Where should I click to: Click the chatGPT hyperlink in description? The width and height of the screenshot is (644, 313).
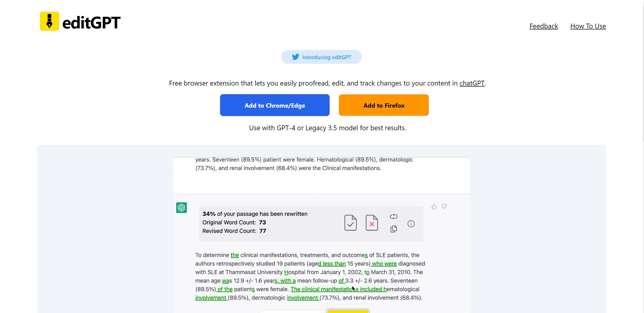click(x=472, y=83)
